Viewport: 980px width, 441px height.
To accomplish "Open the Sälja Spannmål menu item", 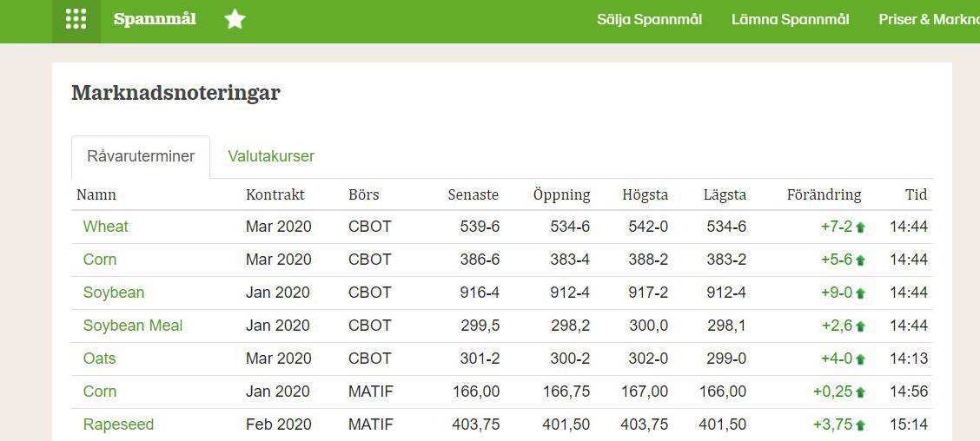I will click(x=649, y=19).
